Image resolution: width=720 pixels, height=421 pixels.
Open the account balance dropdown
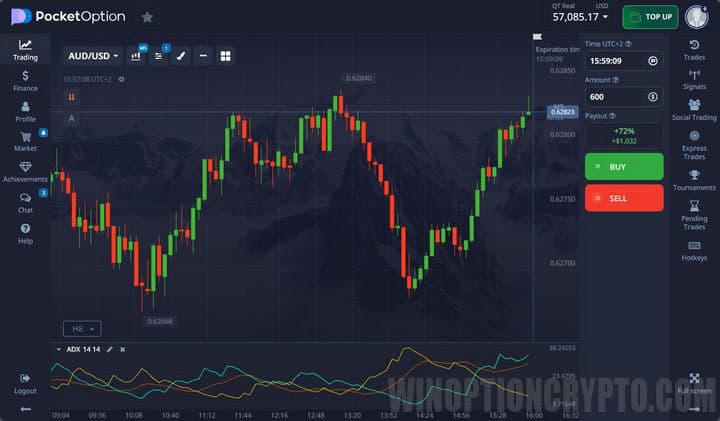(581, 17)
